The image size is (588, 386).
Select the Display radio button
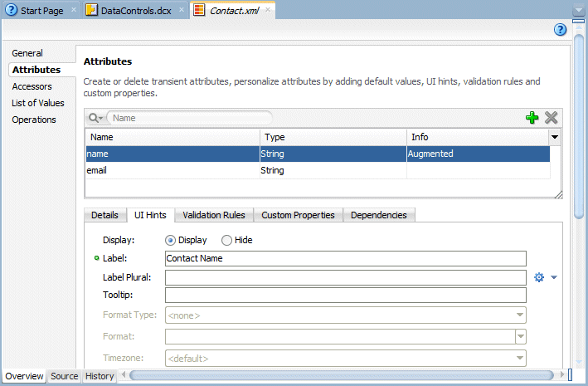170,240
